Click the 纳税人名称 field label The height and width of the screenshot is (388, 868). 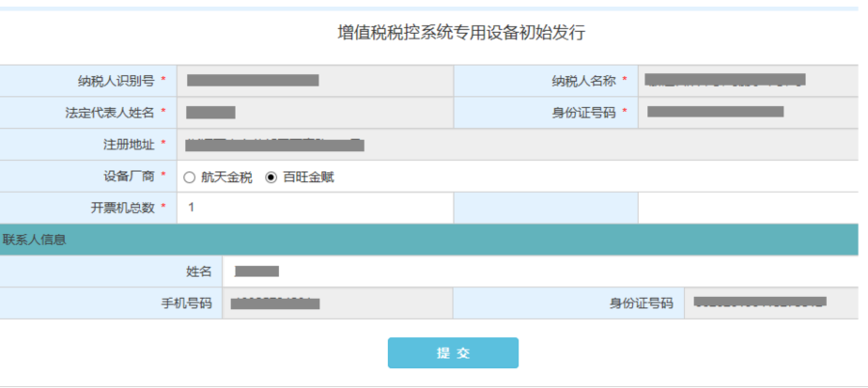[583, 81]
